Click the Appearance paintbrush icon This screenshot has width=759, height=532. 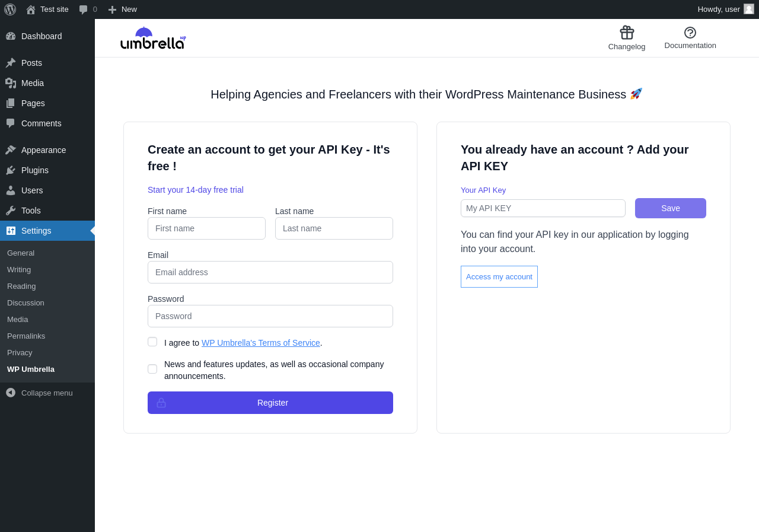pyautogui.click(x=11, y=150)
